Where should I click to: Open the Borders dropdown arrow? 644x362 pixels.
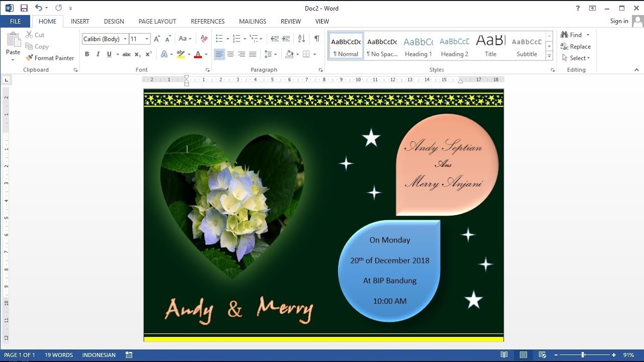click(314, 54)
